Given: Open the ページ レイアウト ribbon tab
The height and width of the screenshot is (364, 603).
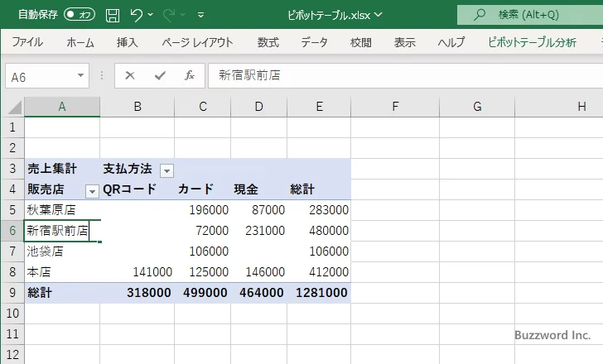Looking at the screenshot, I should coord(197,42).
